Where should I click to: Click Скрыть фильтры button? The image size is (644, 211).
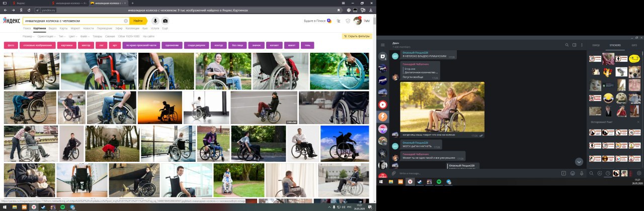(357, 36)
